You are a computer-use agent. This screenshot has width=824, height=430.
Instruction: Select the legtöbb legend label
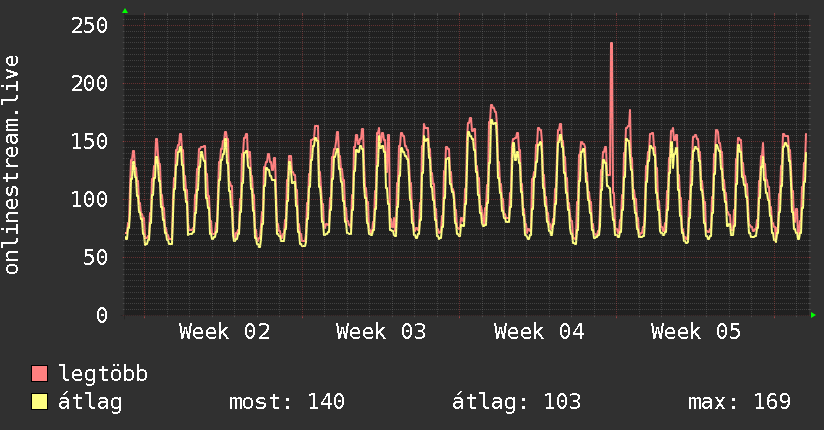pos(103,375)
